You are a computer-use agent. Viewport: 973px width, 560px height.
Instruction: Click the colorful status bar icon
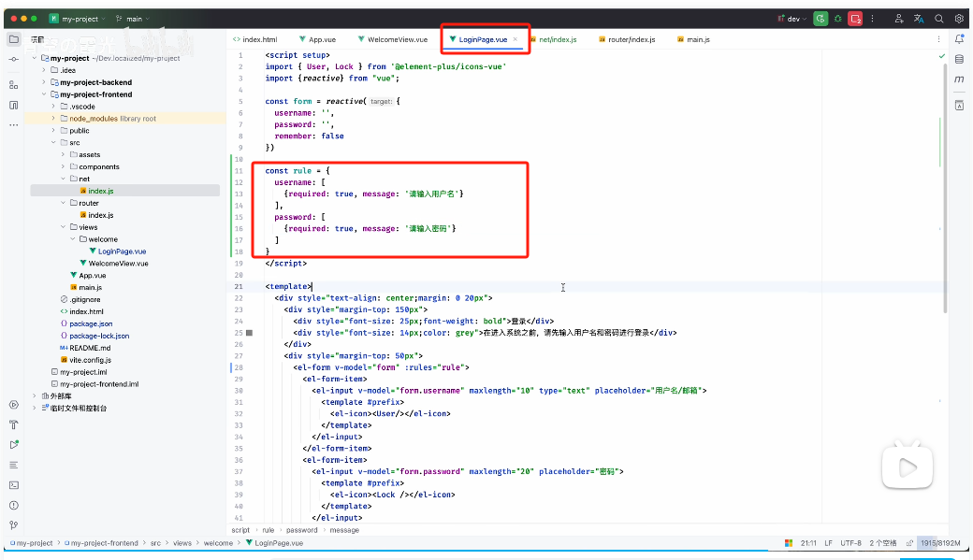[x=788, y=543]
